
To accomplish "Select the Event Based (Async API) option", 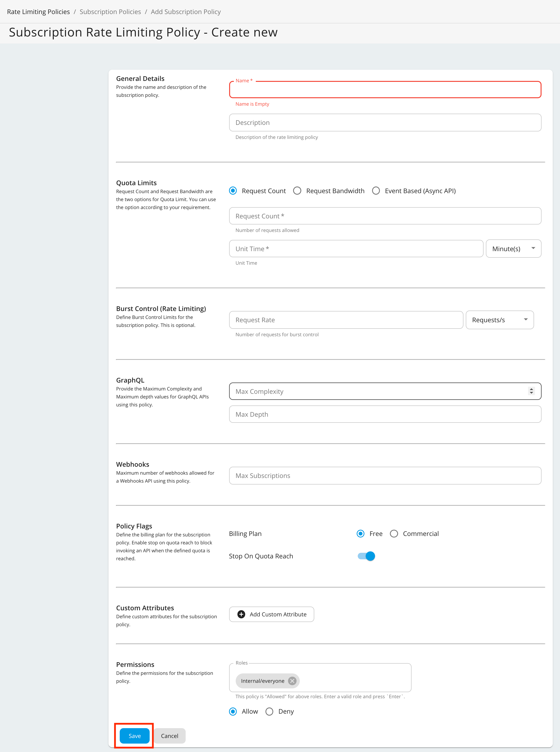I will pyautogui.click(x=376, y=191).
